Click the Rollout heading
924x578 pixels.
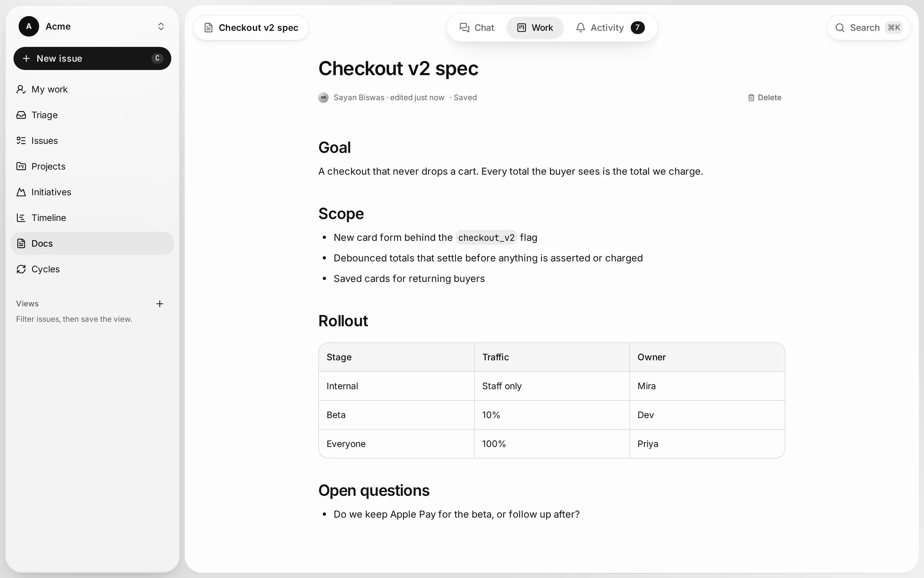pos(343,321)
